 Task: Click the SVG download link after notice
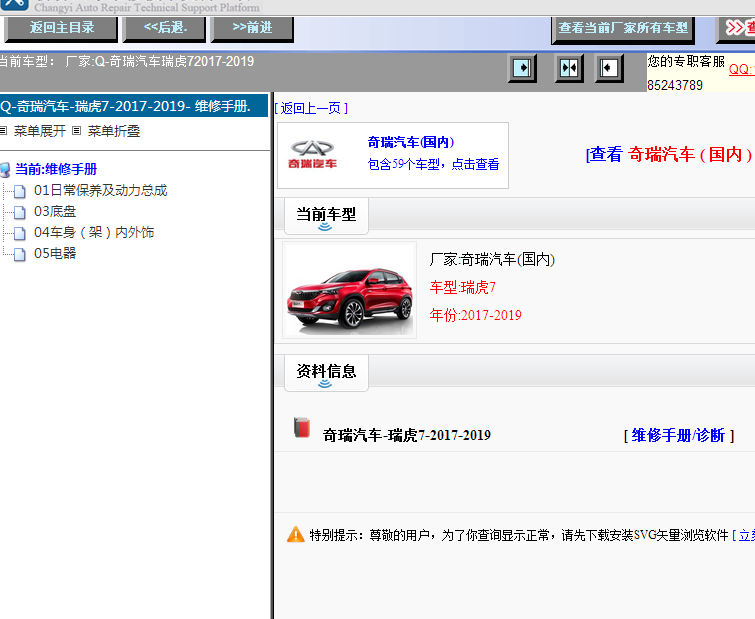click(x=743, y=535)
